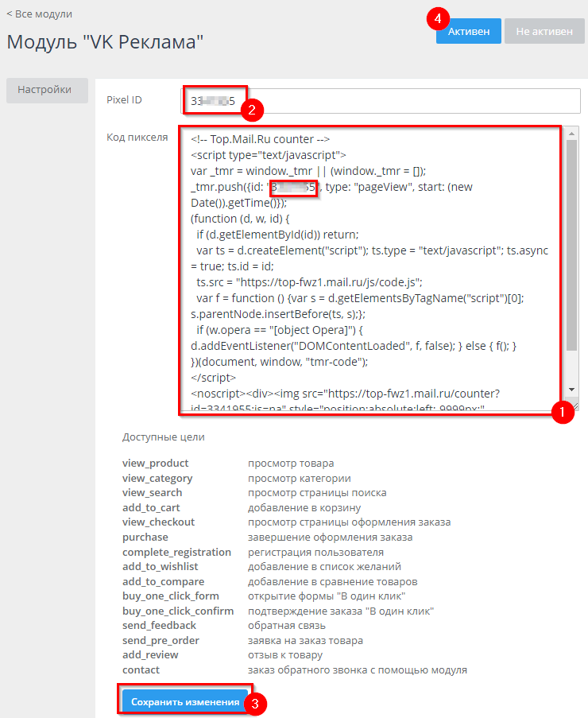Screen dimensions: 588x718
Task: Set the module status to Активен
Action: 468,31
